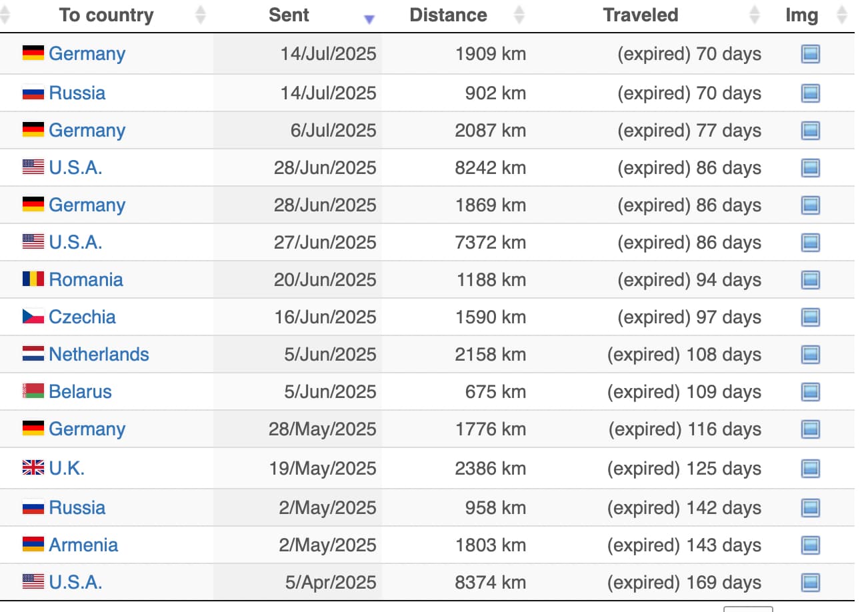Click the Traveled column header

tap(640, 15)
